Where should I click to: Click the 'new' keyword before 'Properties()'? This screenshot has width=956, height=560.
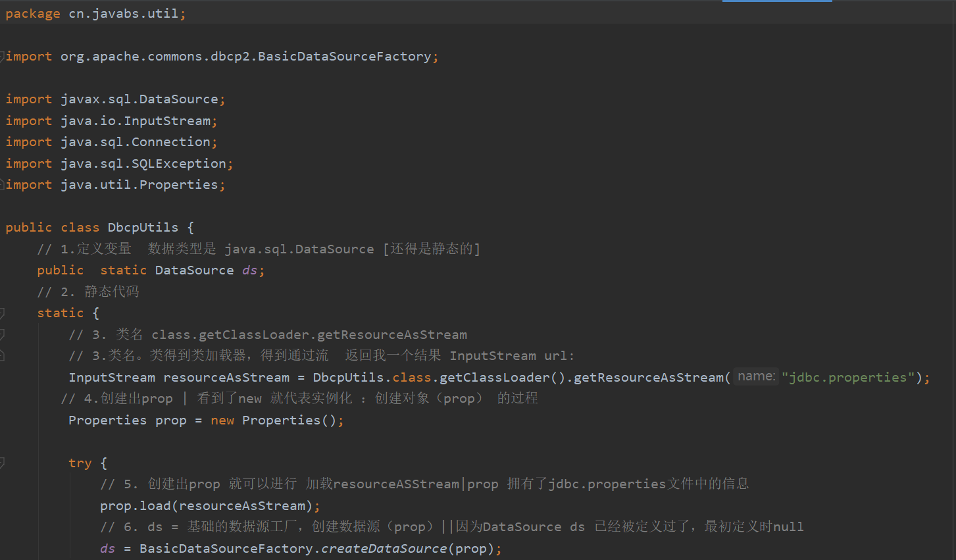(222, 420)
